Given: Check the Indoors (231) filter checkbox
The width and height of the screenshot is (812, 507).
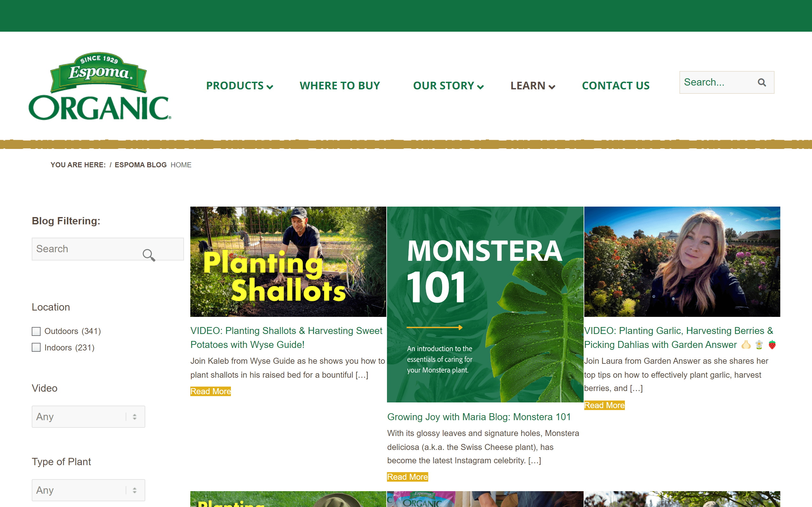Looking at the screenshot, I should (x=36, y=348).
